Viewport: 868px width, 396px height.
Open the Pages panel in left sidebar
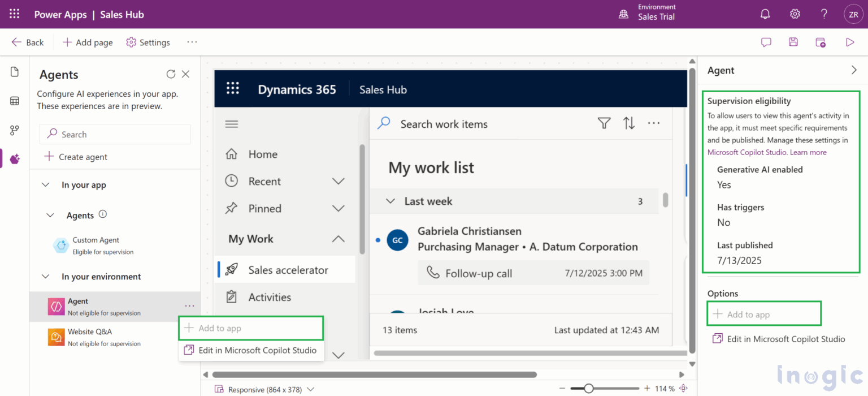pyautogui.click(x=14, y=72)
